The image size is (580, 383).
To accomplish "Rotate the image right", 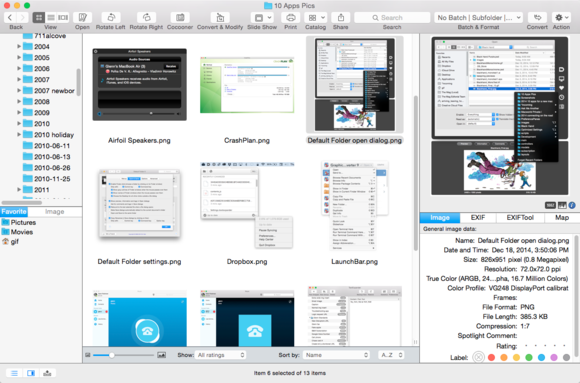I will point(146,17).
